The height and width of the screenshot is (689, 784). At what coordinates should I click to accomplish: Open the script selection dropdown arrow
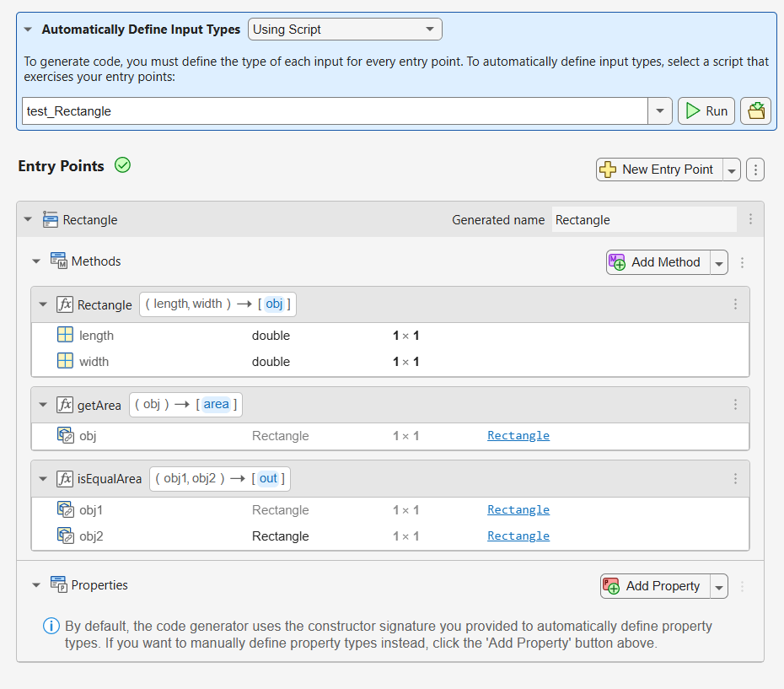point(660,111)
